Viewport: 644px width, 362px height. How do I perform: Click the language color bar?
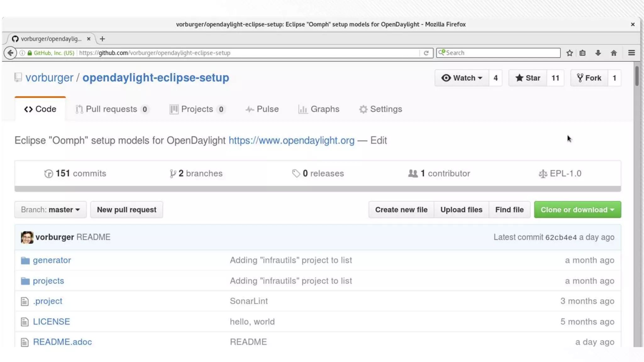click(318, 189)
